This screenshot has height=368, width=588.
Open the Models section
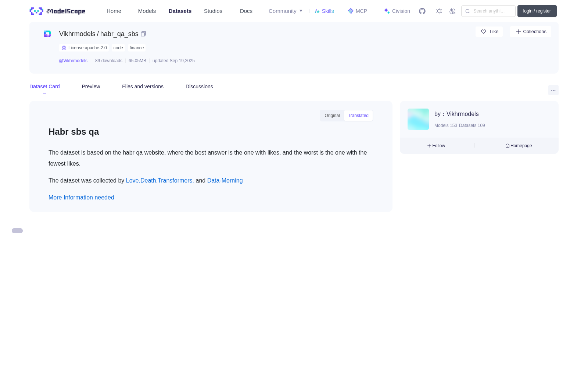[x=147, y=11]
